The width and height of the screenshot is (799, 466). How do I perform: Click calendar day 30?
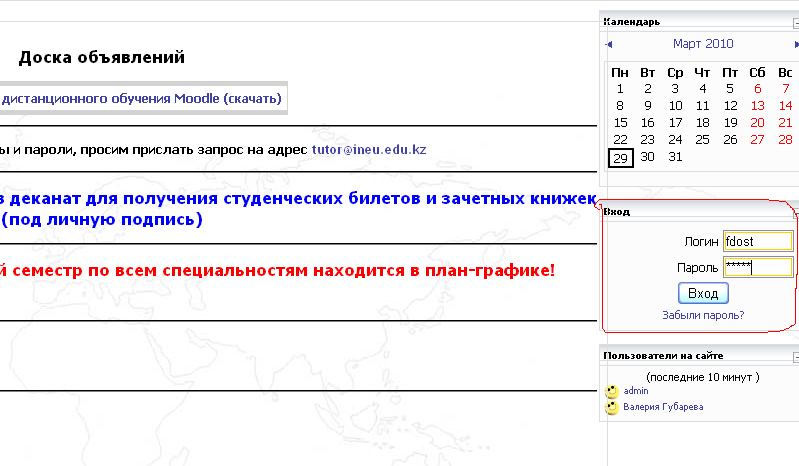pyautogui.click(x=648, y=157)
